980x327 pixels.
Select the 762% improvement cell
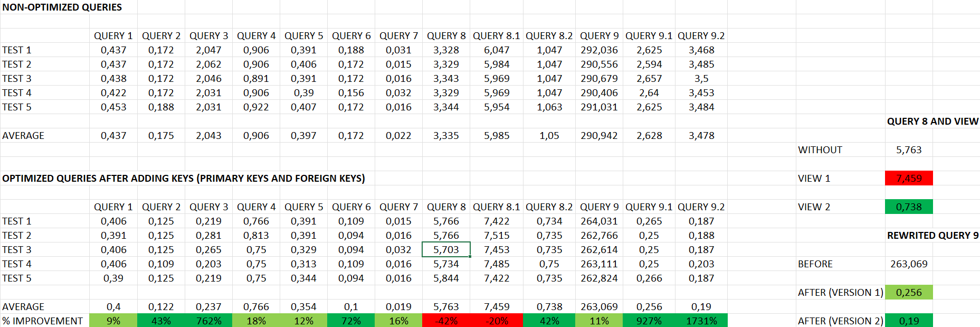pyautogui.click(x=208, y=321)
